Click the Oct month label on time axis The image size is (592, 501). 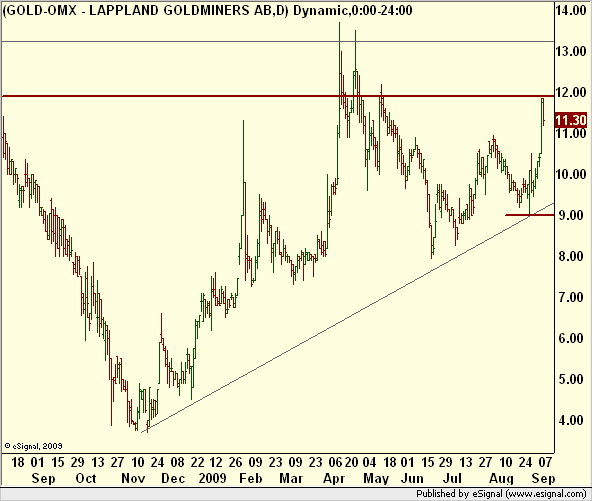point(86,478)
